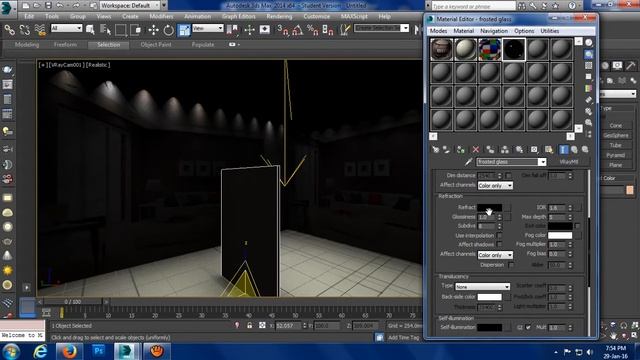Screen dimensions: 640x360
Task: Select the Select and Link tool
Action: tap(9, 30)
